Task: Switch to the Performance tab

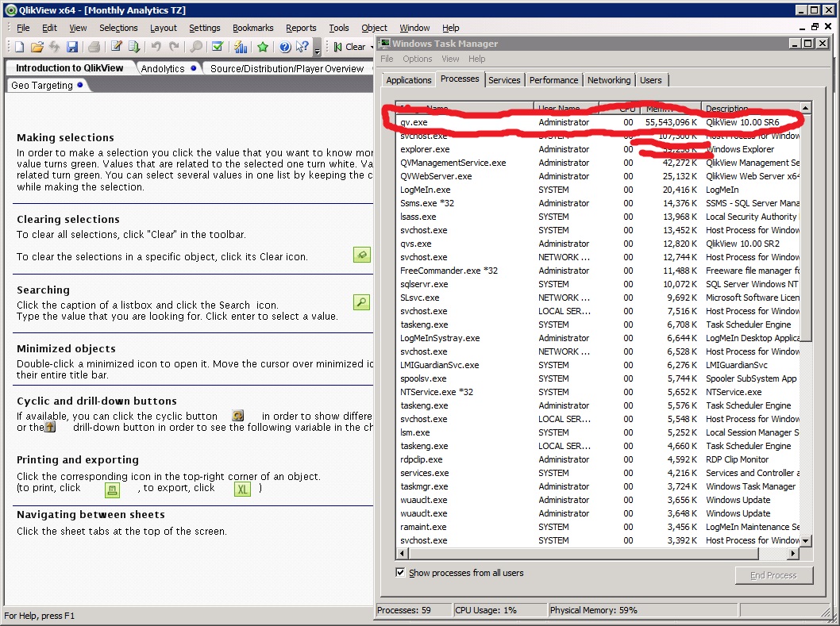Action: 553,80
